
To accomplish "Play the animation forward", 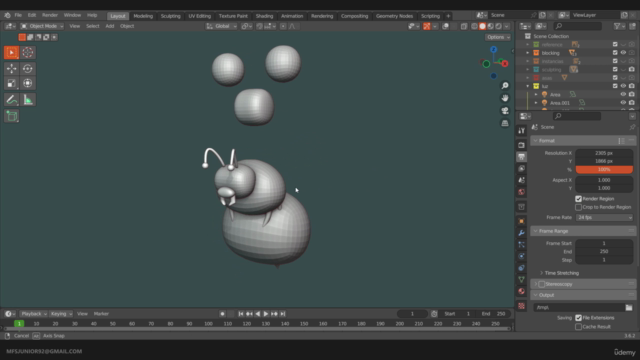I will (x=266, y=314).
